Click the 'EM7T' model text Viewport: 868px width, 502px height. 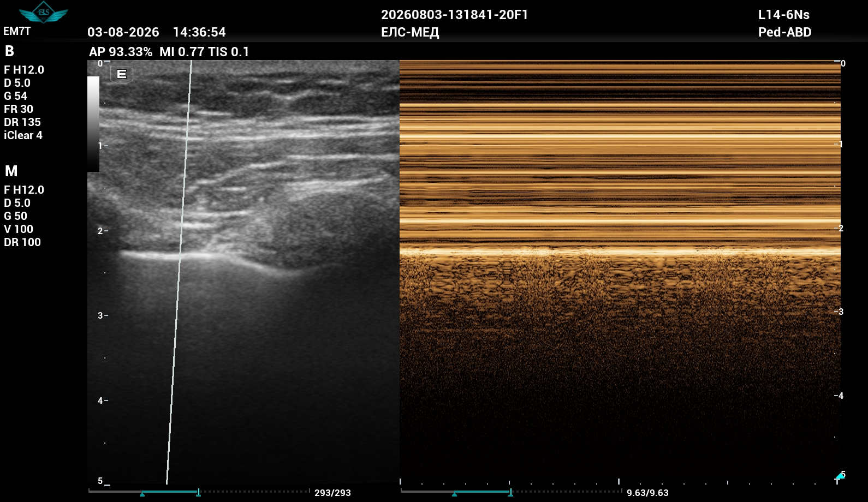17,31
